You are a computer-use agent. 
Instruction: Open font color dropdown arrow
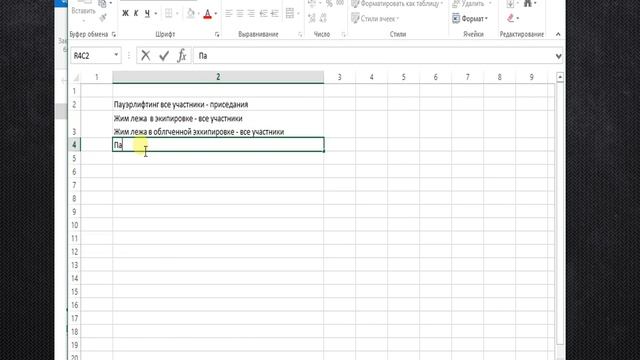[x=216, y=14]
